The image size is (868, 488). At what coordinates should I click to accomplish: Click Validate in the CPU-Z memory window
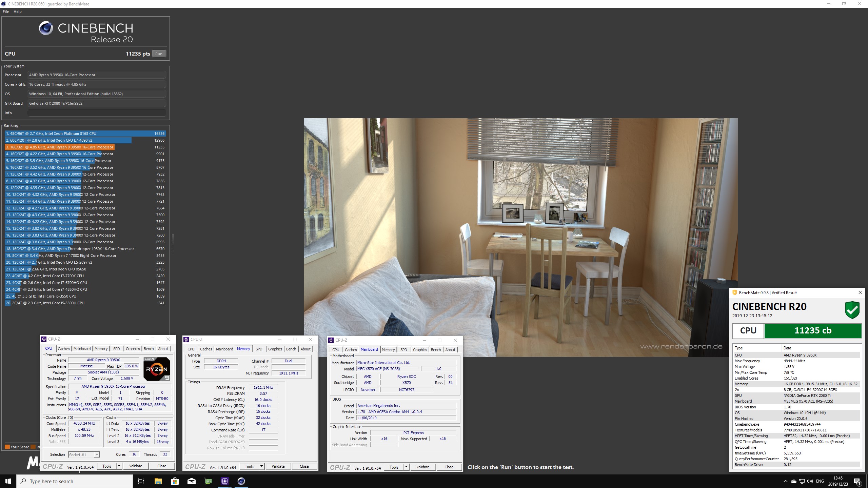[x=278, y=466]
